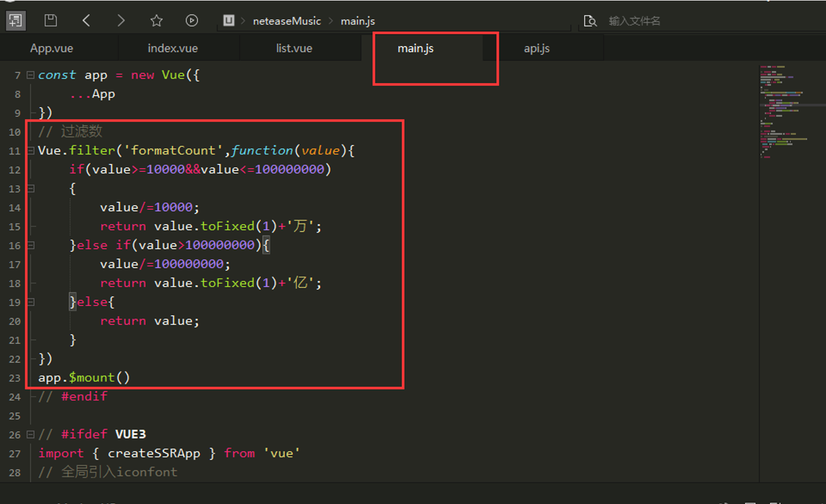
Task: Place cursor on 'app.$mount()' line
Action: coord(84,378)
